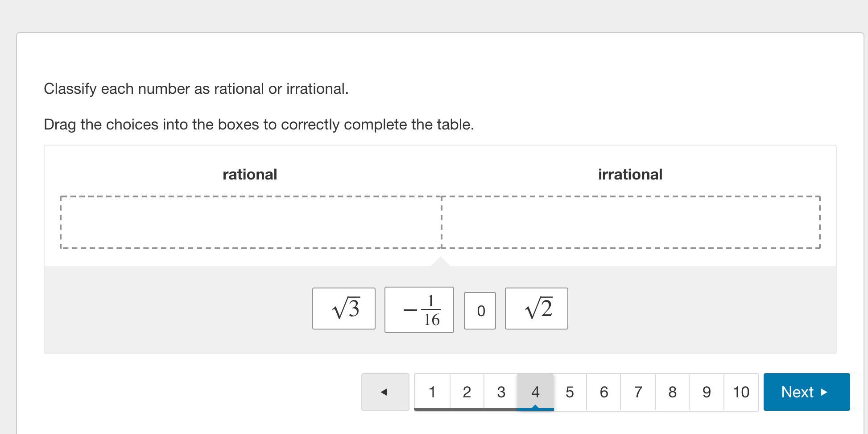Image resolution: width=868 pixels, height=434 pixels.
Task: Select the square root of 2 tile
Action: tap(537, 309)
